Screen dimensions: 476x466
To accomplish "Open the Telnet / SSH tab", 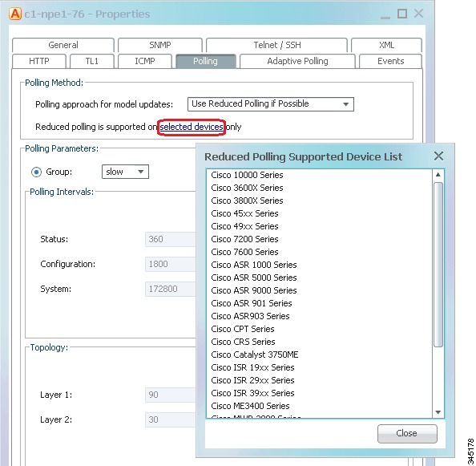I will [276, 45].
